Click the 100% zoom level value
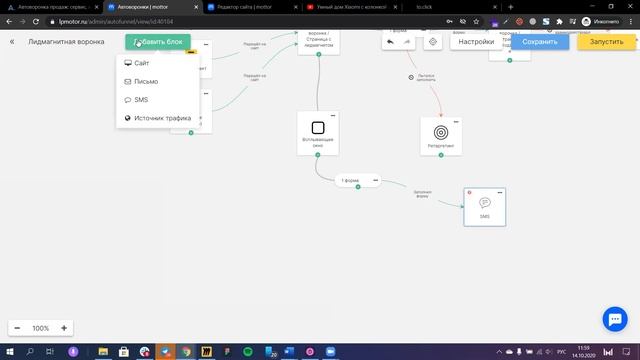The height and width of the screenshot is (360, 640). click(40, 328)
